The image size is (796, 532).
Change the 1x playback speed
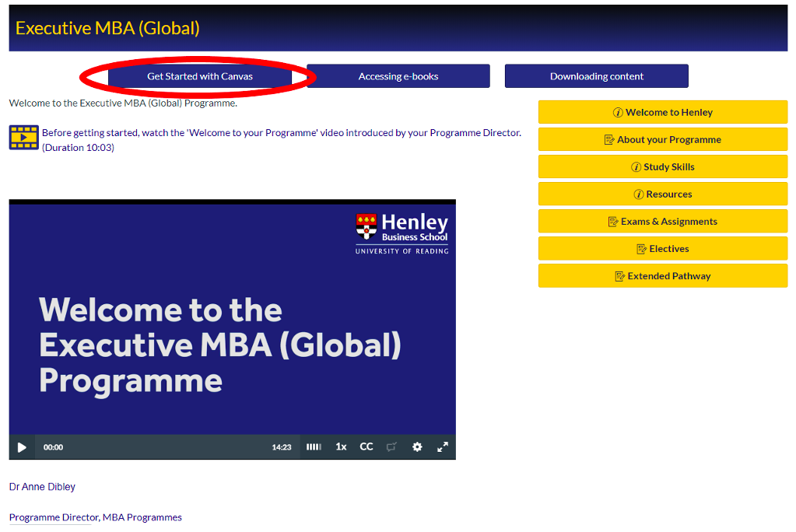coord(341,446)
